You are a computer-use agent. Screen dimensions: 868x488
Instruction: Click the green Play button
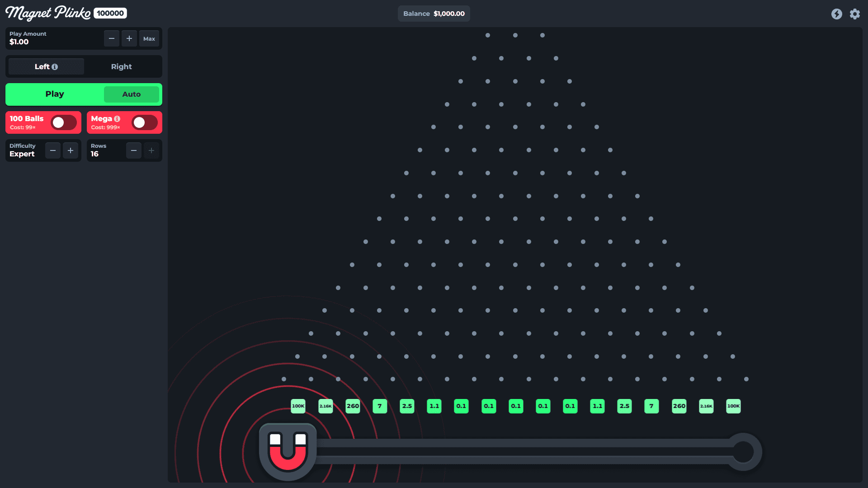(x=55, y=94)
